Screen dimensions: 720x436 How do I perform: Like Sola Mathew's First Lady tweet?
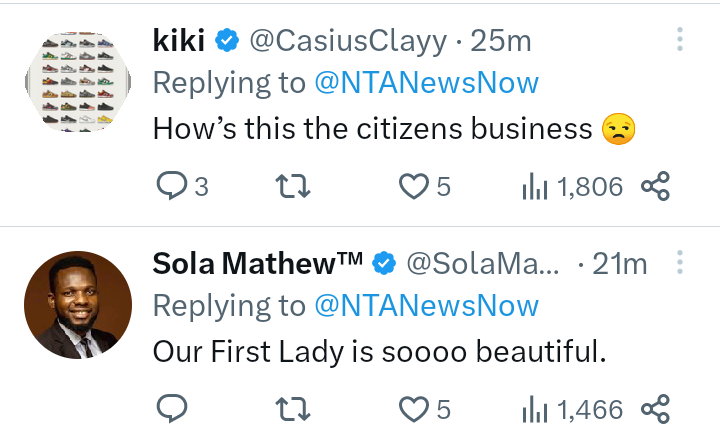click(413, 408)
